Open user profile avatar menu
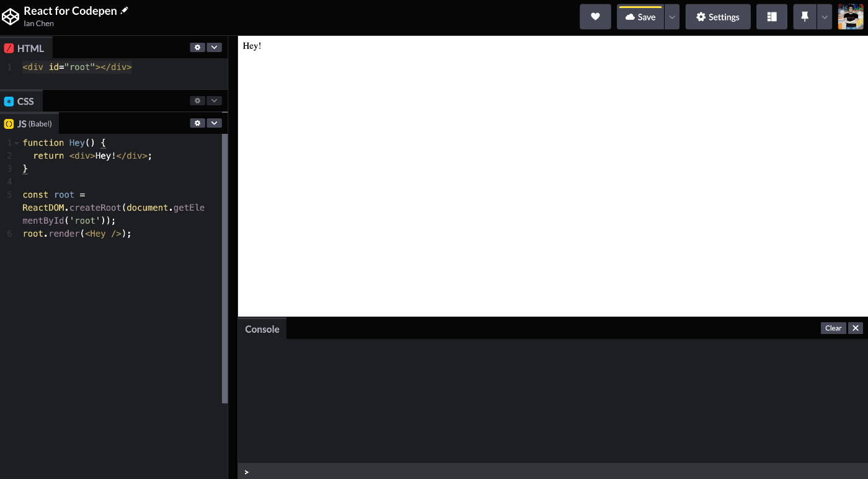 coord(851,17)
